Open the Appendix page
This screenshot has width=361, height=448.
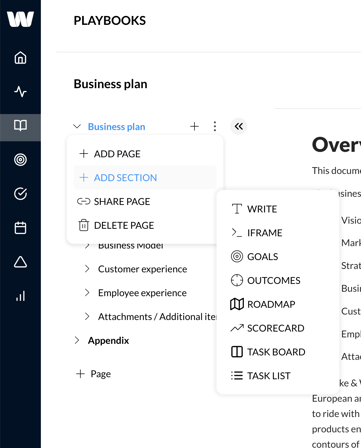pos(108,340)
